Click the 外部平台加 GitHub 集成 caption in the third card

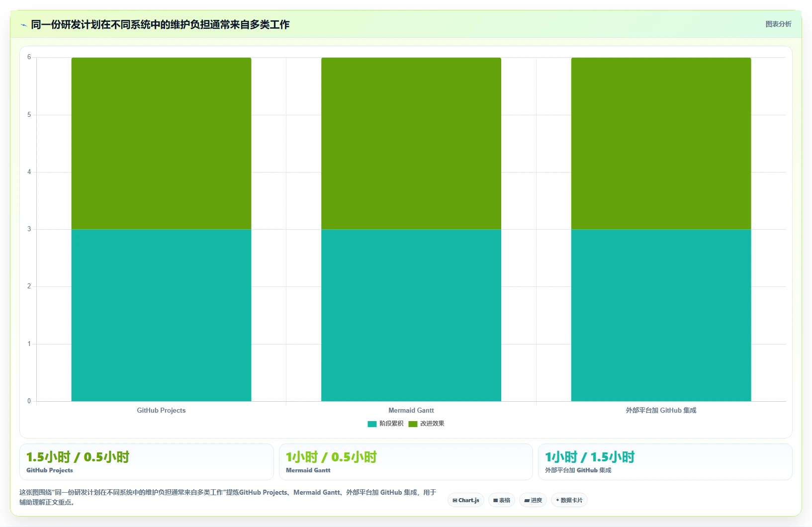tap(578, 470)
